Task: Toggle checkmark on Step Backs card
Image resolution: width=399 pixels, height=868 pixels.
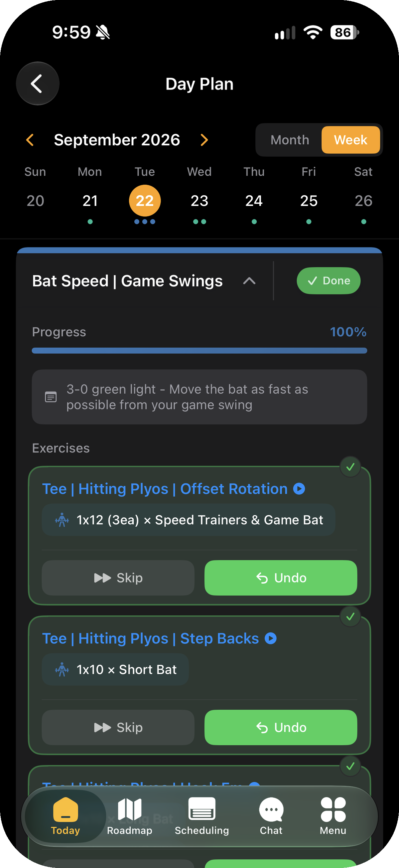Action: point(350,616)
